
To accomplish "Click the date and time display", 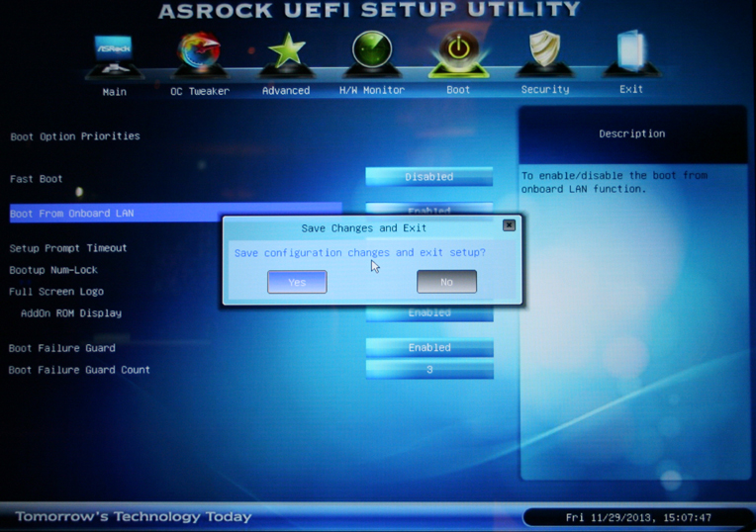I will 638,517.
